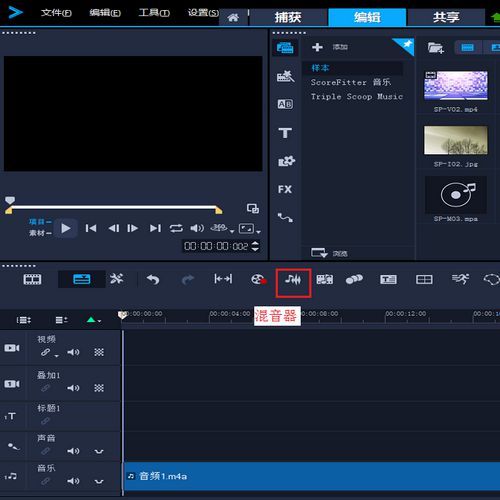Select ScoreFitter 音乐 in library list
This screenshot has width=500, height=500.
351,82
